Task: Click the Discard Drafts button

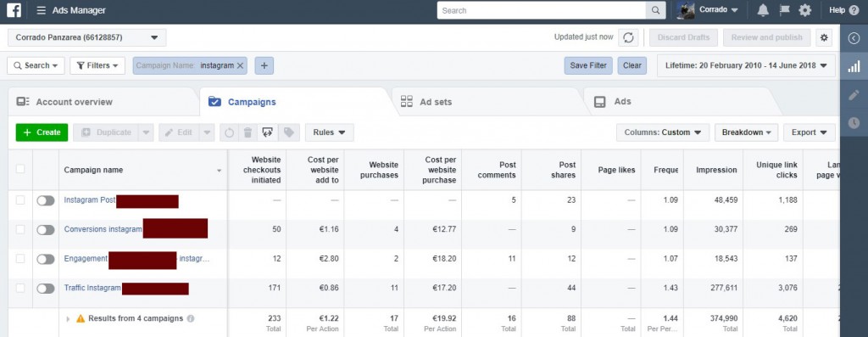Action: point(684,37)
